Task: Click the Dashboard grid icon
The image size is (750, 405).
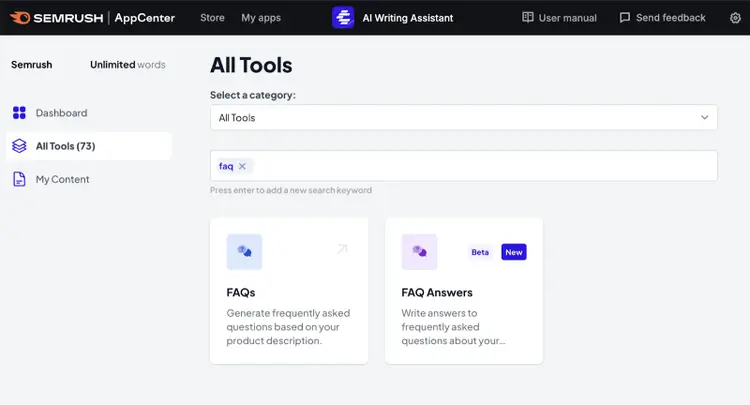Action: tap(19, 113)
